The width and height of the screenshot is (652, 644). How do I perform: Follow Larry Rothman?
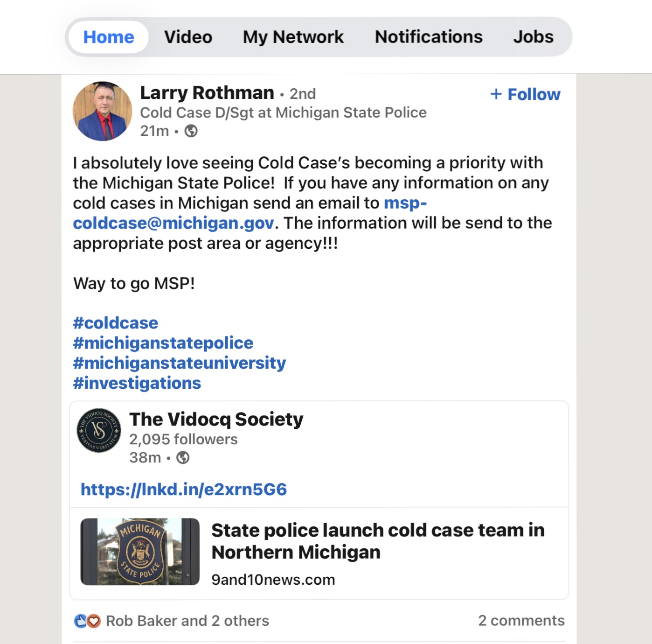[525, 94]
